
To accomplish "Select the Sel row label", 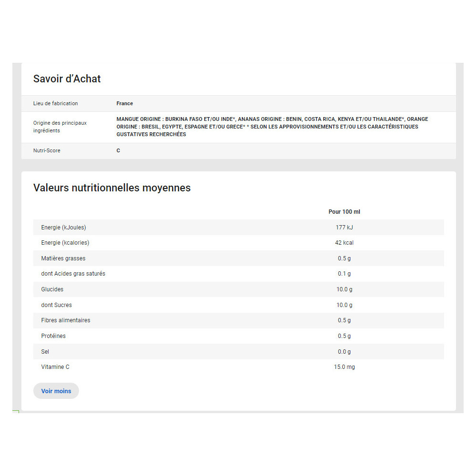I will click(45, 352).
